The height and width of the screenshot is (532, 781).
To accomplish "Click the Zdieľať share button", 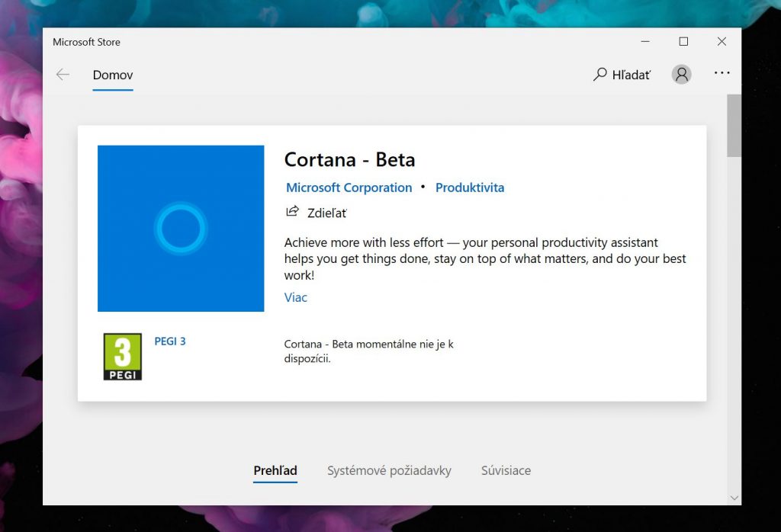I will click(x=317, y=213).
